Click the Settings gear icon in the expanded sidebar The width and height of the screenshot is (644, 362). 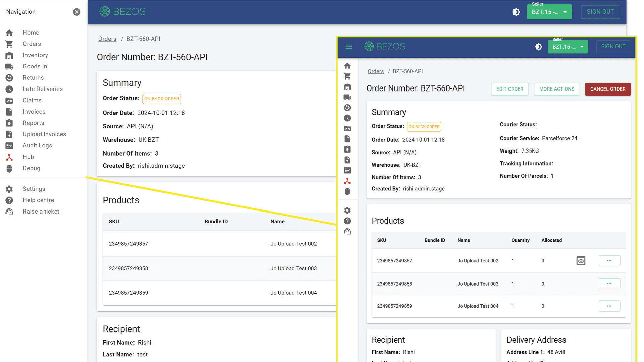9,189
